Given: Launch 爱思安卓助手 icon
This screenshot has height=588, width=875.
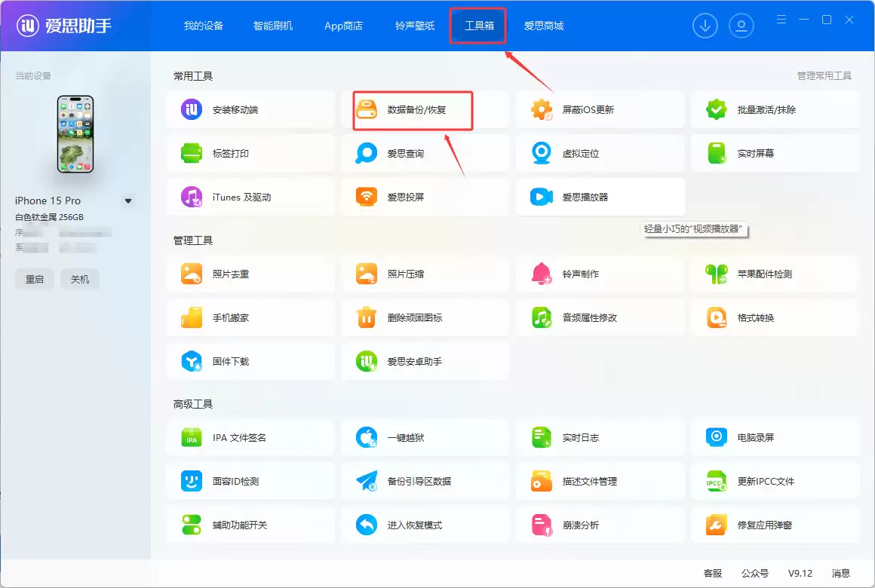Looking at the screenshot, I should 367,362.
